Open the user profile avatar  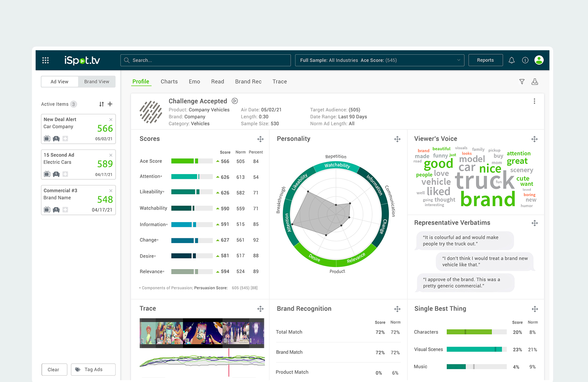(539, 60)
